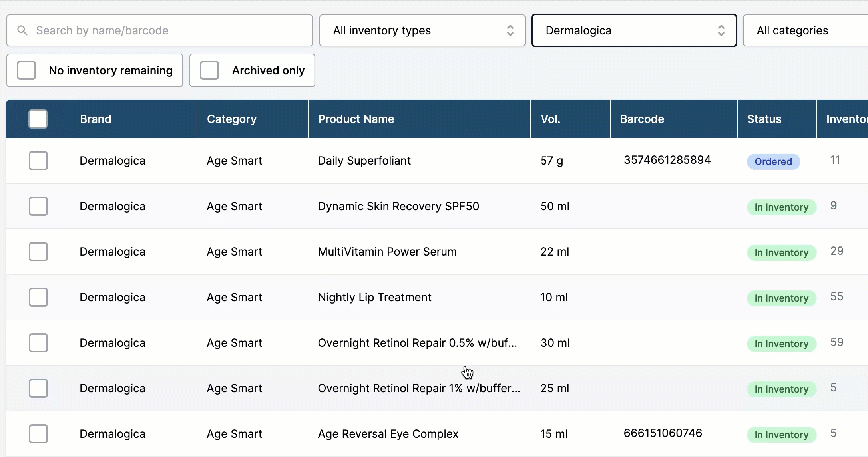Sort by the Product Name column header
The height and width of the screenshot is (457, 868).
coord(356,119)
